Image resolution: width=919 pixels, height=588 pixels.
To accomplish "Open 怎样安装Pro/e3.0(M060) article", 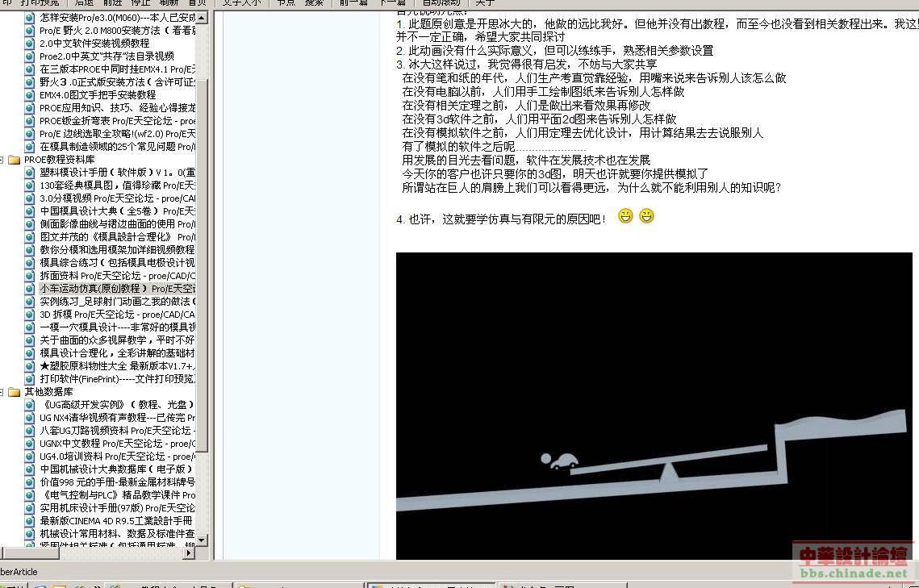I will pyautogui.click(x=117, y=18).
